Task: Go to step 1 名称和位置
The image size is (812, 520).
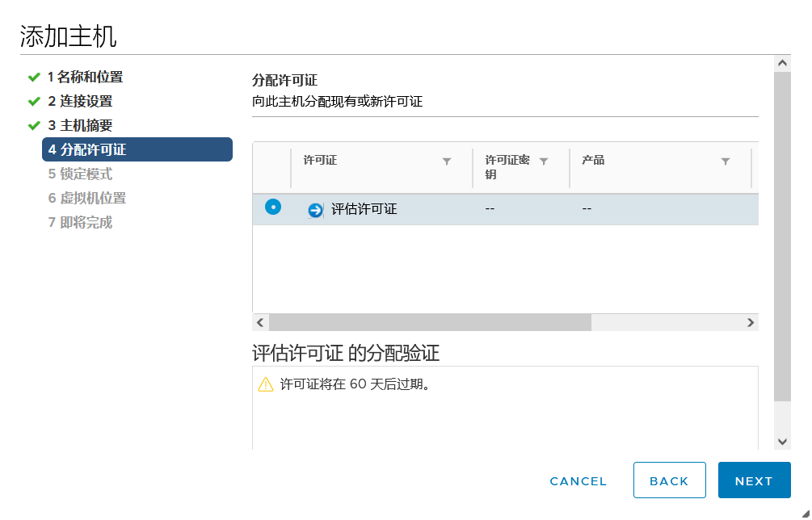Action: coord(85,78)
